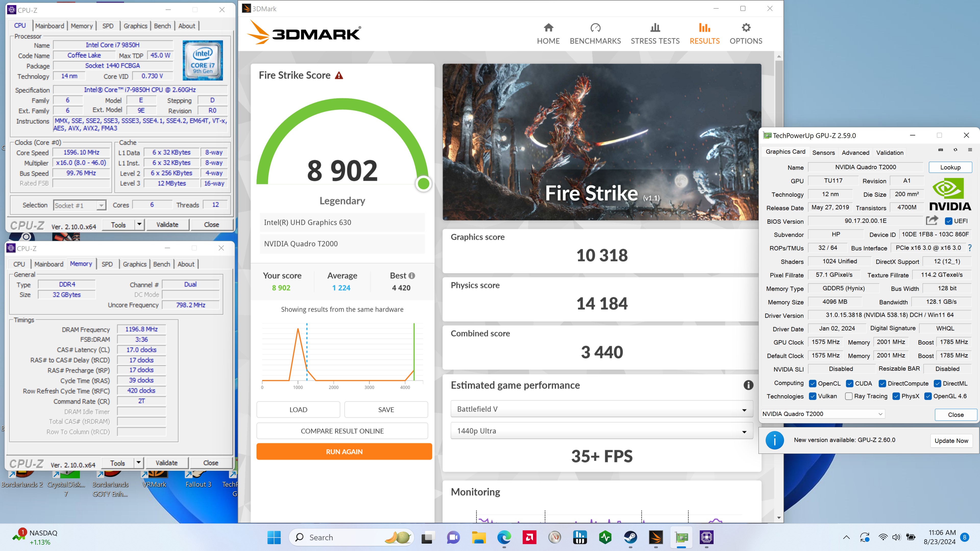
Task: Expand Tools arrow in bottom CPU-Z window
Action: [x=139, y=463]
